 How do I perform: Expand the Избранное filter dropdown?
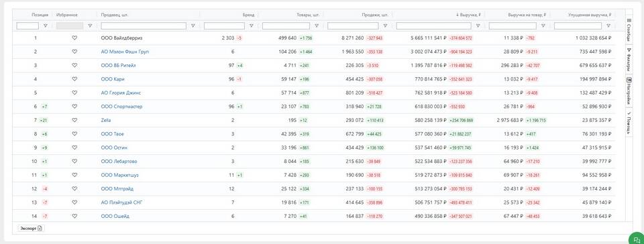(90, 25)
